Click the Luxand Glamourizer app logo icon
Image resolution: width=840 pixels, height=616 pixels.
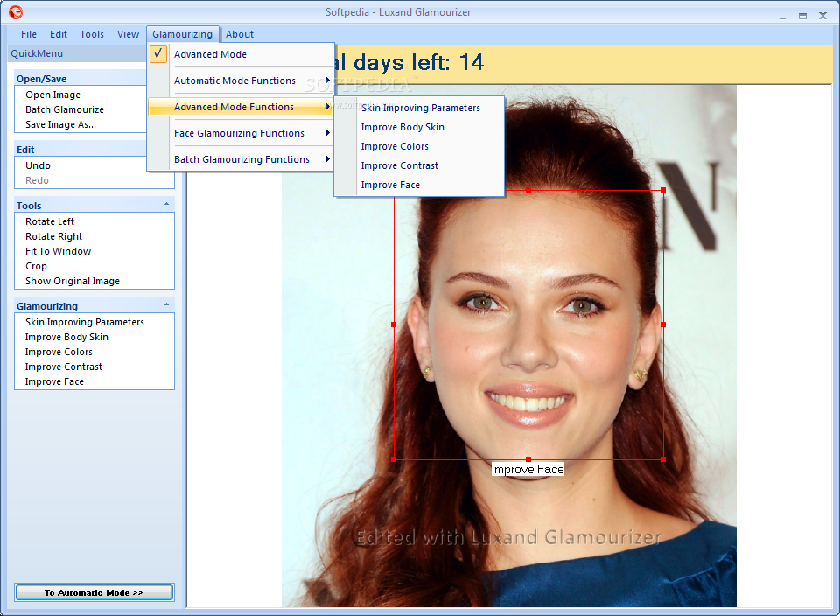[x=16, y=11]
